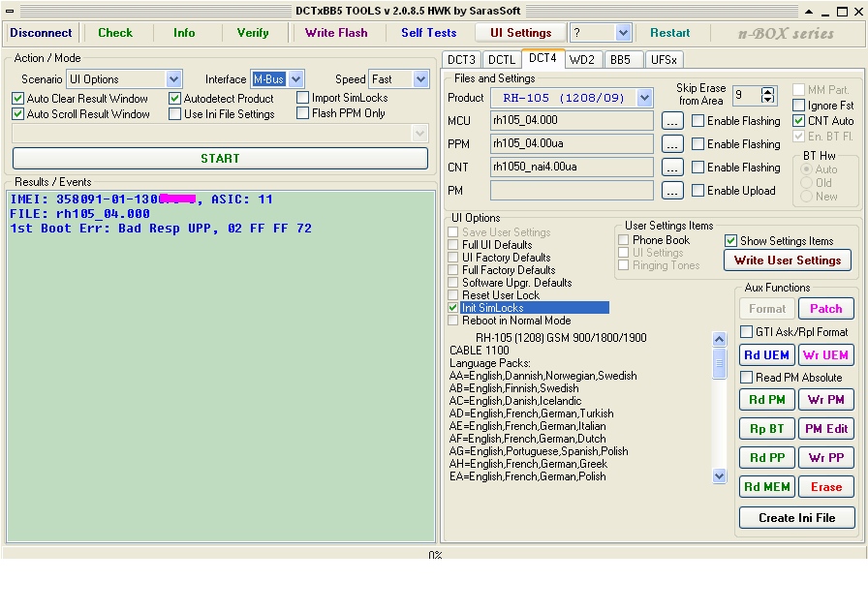Click the Rd UEM button

(x=766, y=355)
